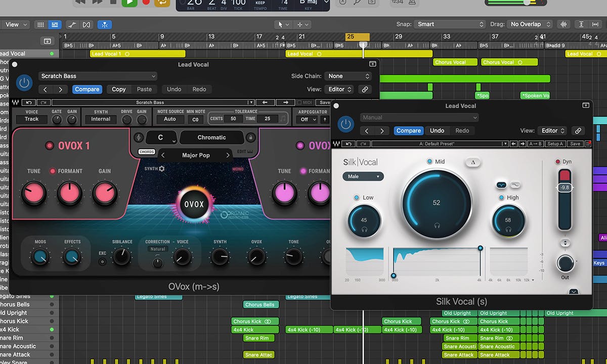This screenshot has width=607, height=364.
Task: Click Compare in the OVox window
Action: tap(87, 89)
